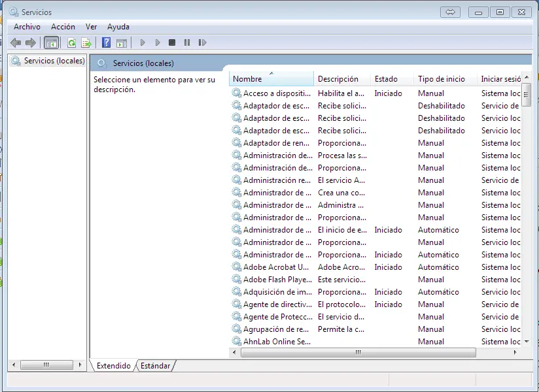Click the Stop service square icon

(x=172, y=42)
